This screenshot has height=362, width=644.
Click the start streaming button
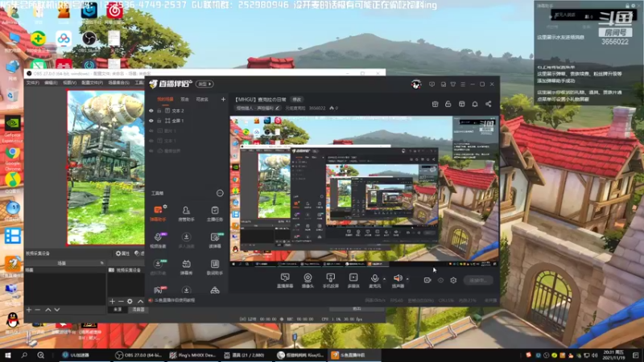(478, 280)
